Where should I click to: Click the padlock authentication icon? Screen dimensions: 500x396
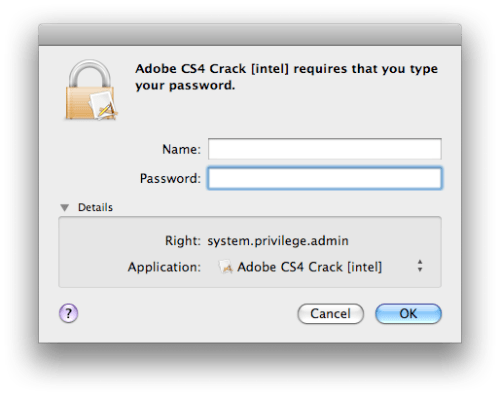91,90
